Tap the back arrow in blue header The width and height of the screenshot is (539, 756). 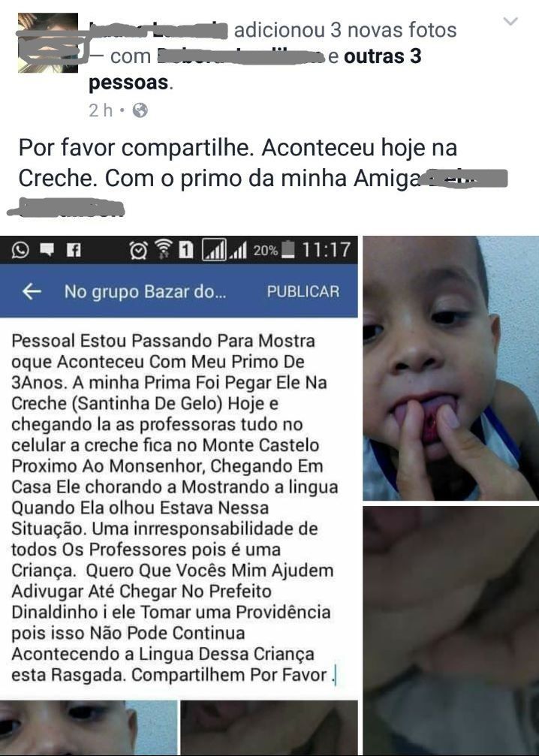click(x=32, y=291)
